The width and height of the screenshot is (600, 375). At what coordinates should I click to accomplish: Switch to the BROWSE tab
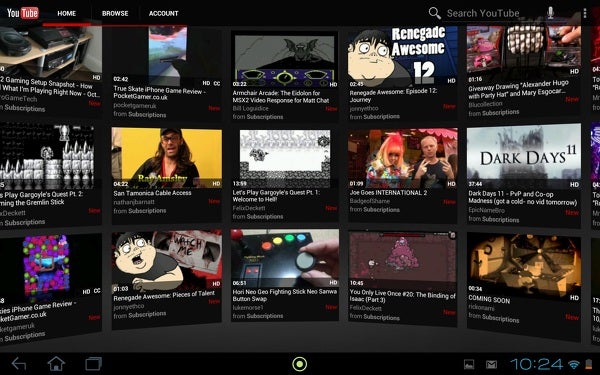(115, 13)
